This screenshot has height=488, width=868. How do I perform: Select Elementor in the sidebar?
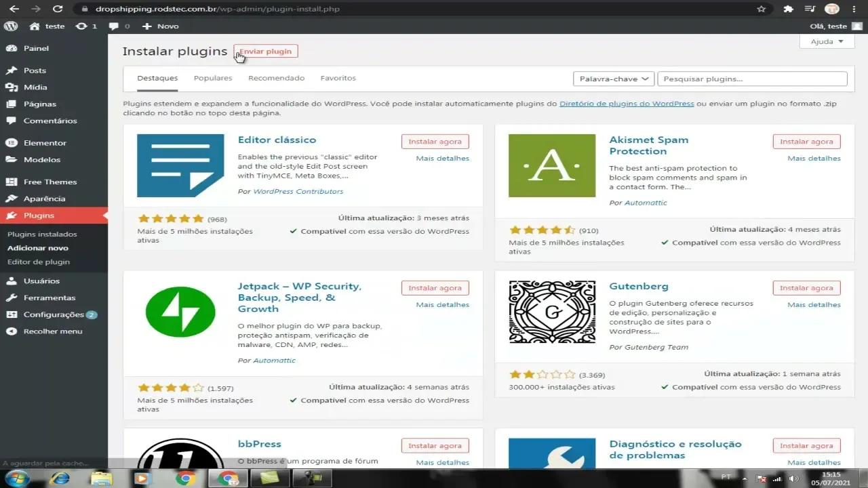click(x=44, y=142)
